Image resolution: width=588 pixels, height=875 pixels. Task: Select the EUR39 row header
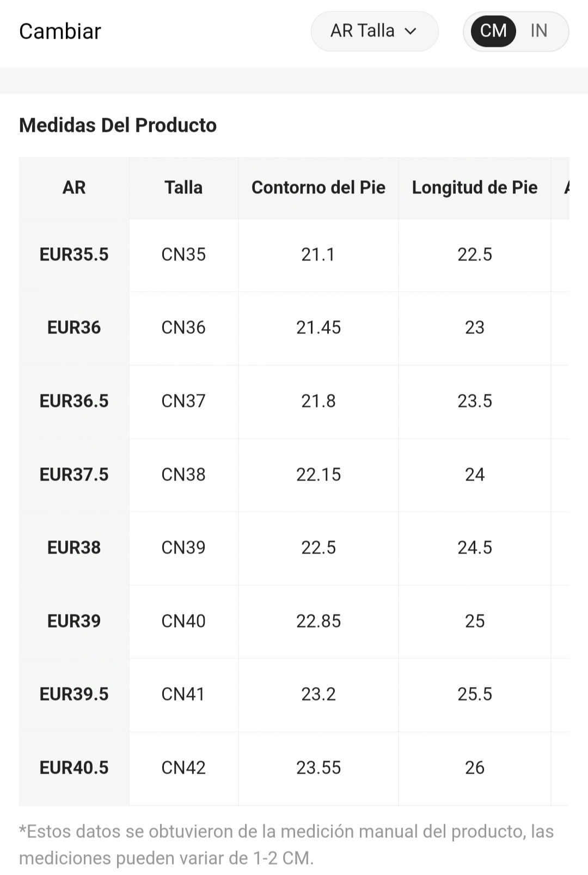coord(74,622)
